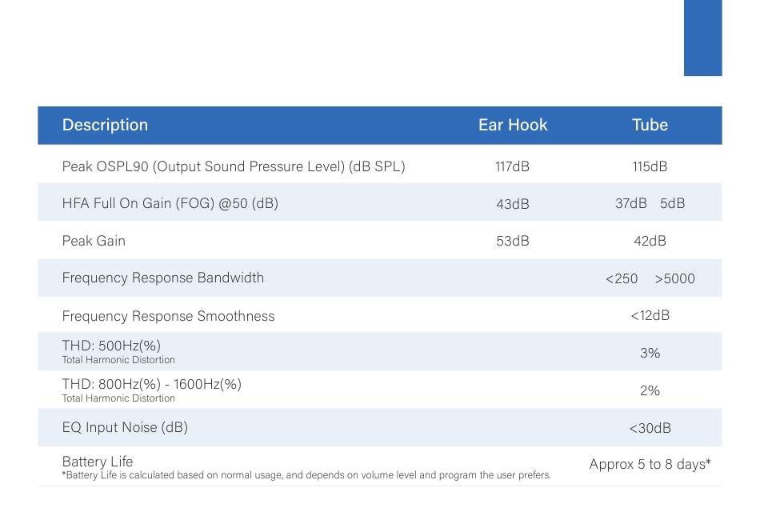Click the Approx 5 to 8 days value
This screenshot has height=532, width=760.
click(650, 464)
